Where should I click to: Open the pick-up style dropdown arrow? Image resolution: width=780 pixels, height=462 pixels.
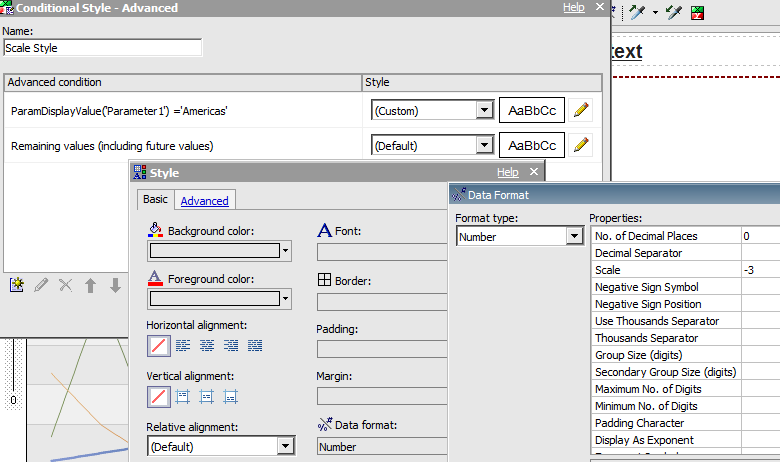[x=655, y=12]
